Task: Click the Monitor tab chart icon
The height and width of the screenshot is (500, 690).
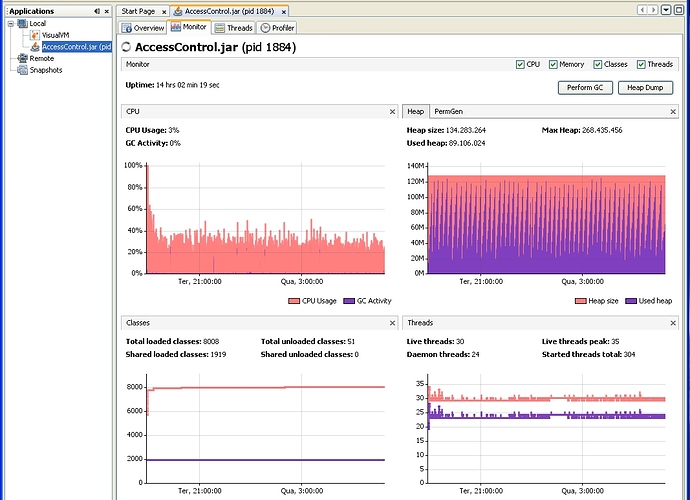Action: click(x=176, y=27)
